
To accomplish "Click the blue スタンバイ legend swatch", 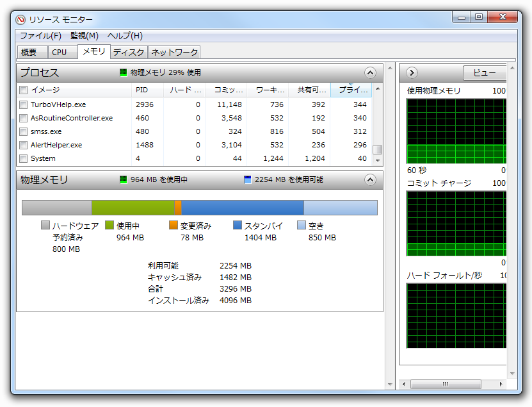I will [238, 226].
